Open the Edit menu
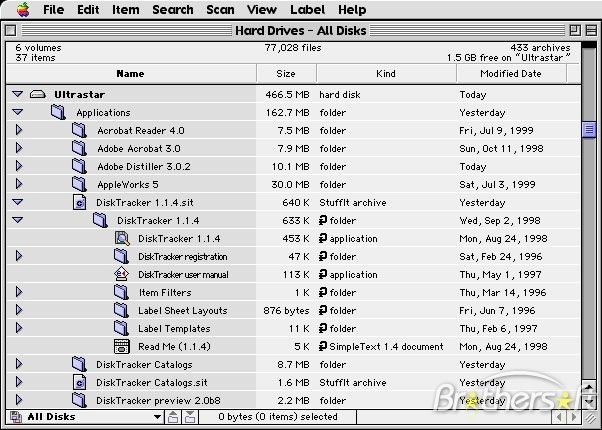The width and height of the screenshot is (602, 430). (x=88, y=10)
